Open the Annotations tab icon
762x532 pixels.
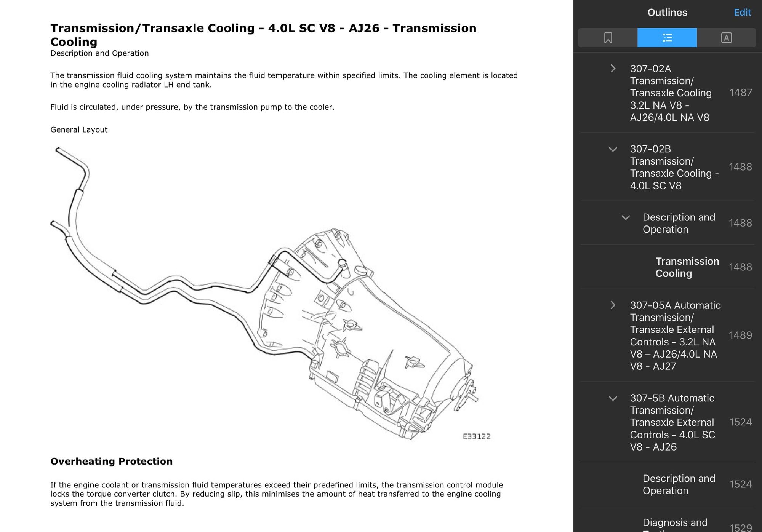726,38
